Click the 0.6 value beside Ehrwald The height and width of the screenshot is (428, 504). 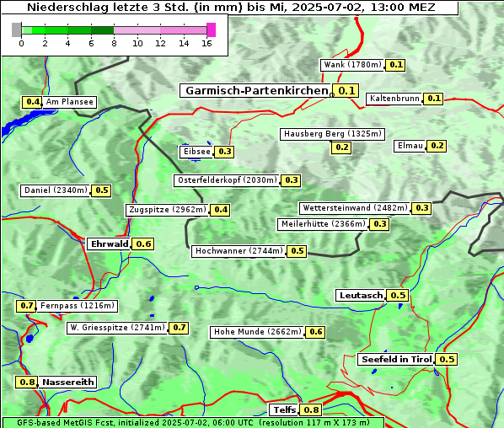click(x=143, y=244)
